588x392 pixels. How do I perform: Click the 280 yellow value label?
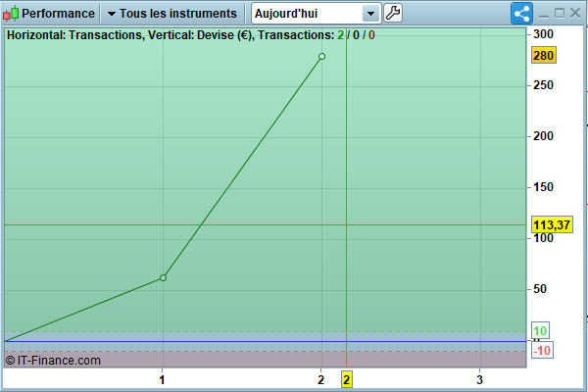click(544, 56)
